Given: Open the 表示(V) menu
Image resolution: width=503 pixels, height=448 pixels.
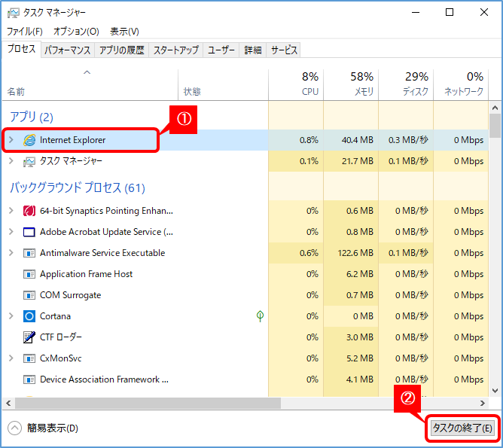Looking at the screenshot, I should point(124,32).
